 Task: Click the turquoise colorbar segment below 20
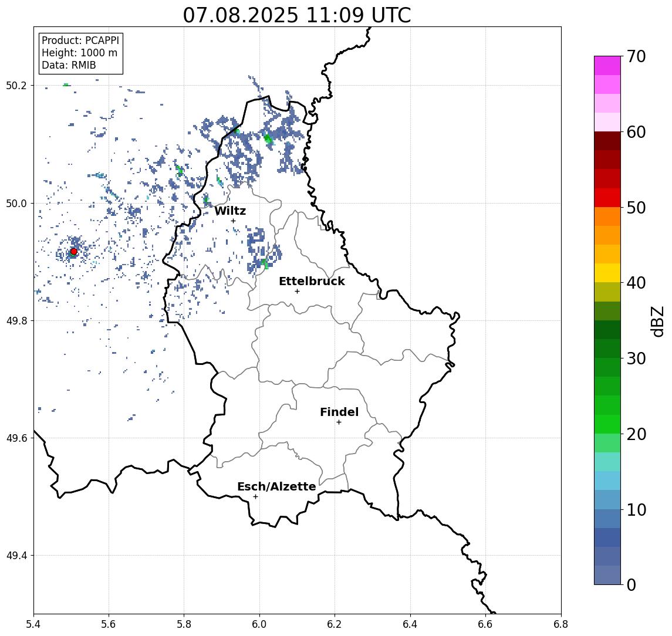607,462
